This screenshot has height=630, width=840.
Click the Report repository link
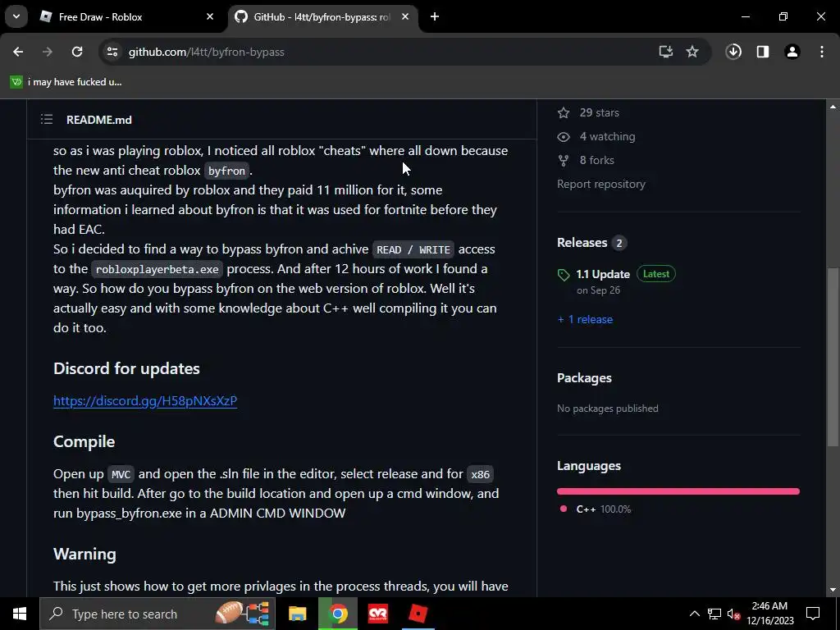click(601, 185)
